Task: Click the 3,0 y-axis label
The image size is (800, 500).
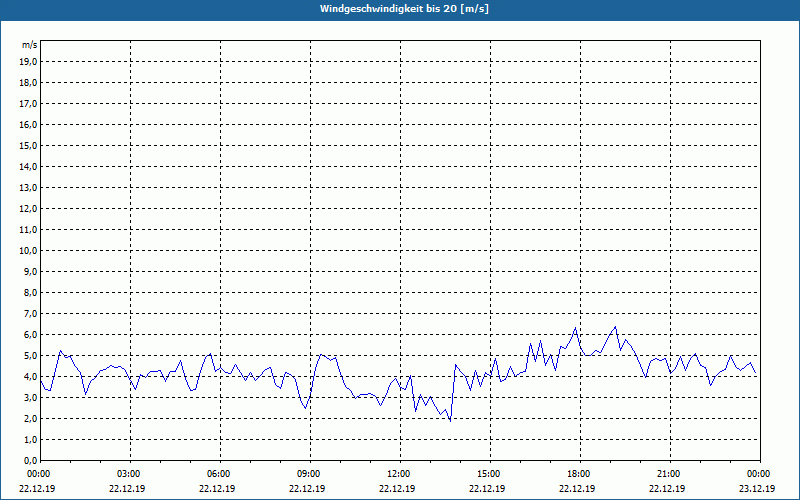Action: click(x=31, y=397)
